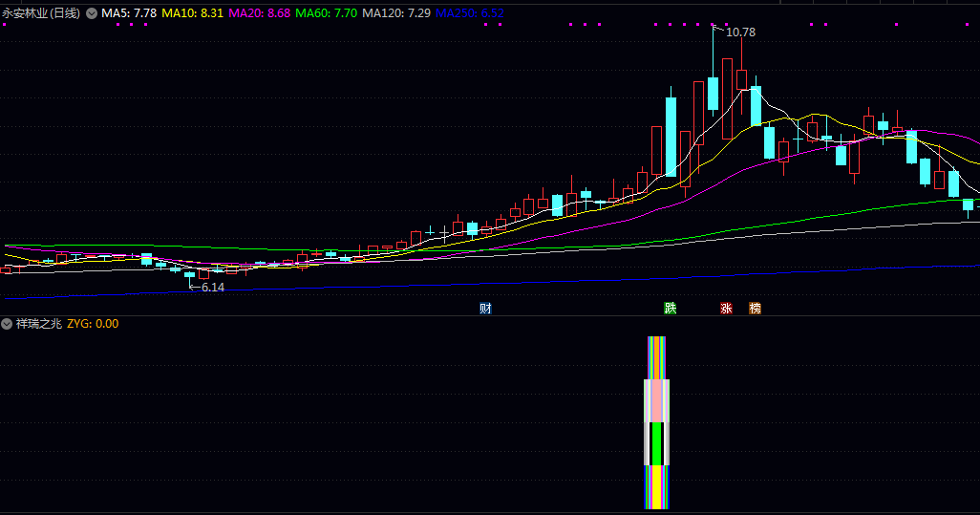Click the orange 榜 ranking marker icon
Image resolution: width=980 pixels, height=515 pixels.
click(x=756, y=309)
